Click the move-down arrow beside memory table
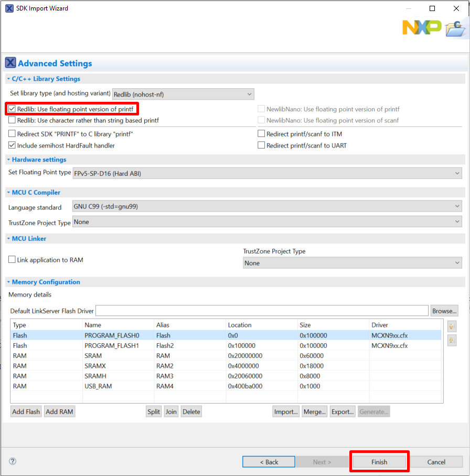Image resolution: width=470 pixels, height=476 pixels. 452,341
